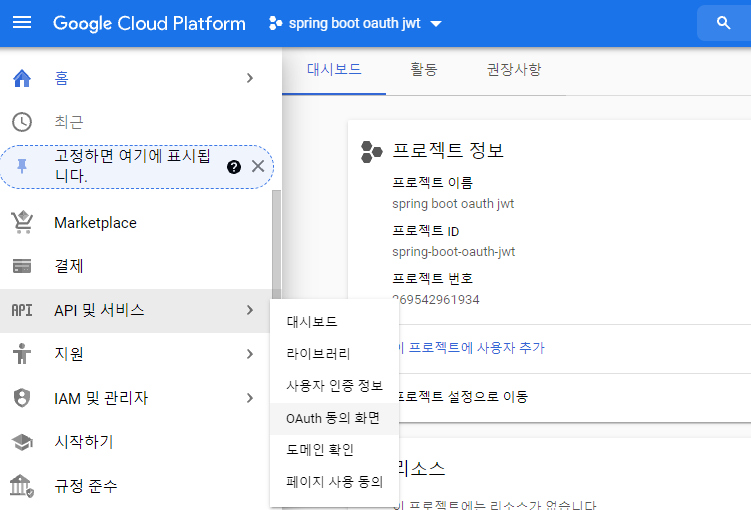Expand the API 및 서비스 chevron
Viewport: 751px width, 510px height.
(250, 310)
